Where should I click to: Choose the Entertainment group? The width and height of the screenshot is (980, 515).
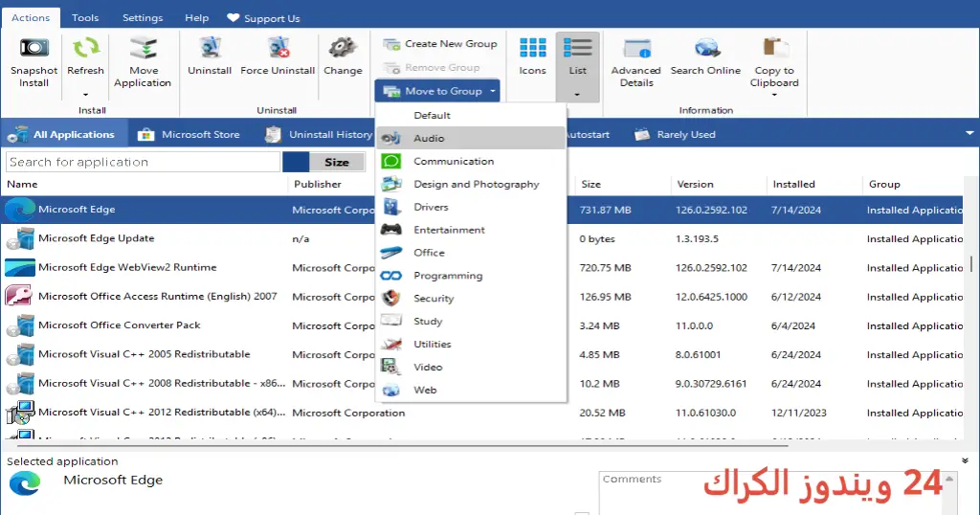click(x=471, y=230)
